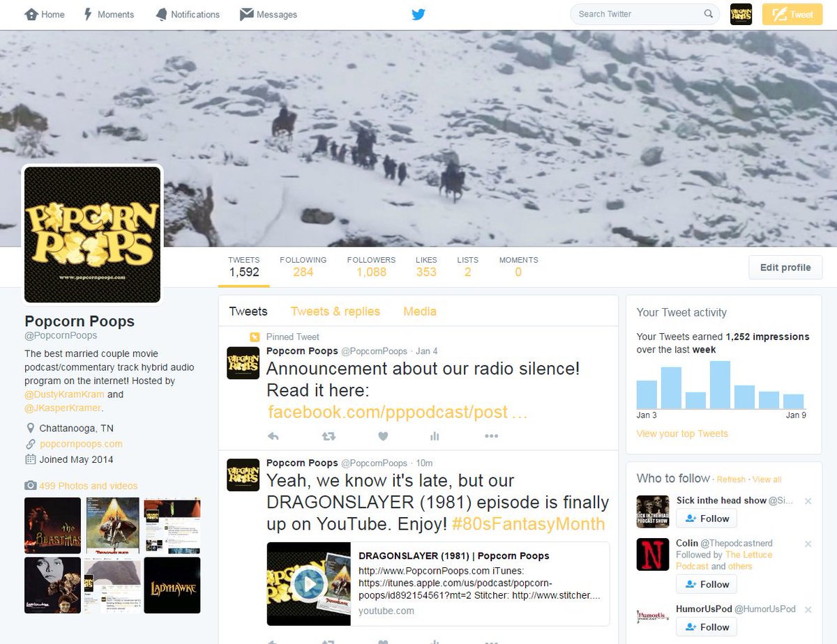Screen dimensions: 837x644
Task: Open the Jan 4 timestamp of pinned tweet
Action: pyautogui.click(x=427, y=351)
